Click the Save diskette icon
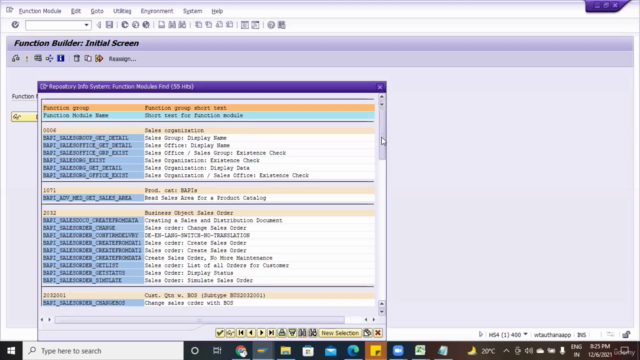 109,25
